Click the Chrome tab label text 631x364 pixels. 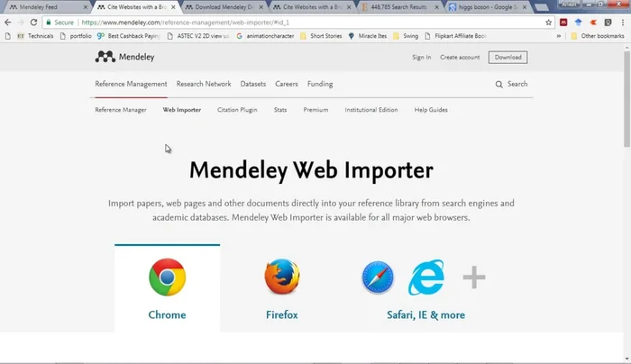coord(167,314)
